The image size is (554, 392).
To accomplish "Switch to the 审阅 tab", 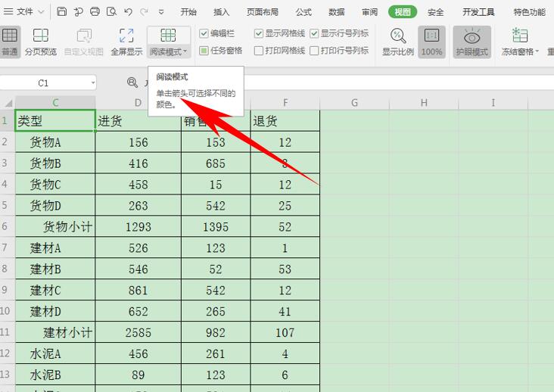I will click(369, 12).
